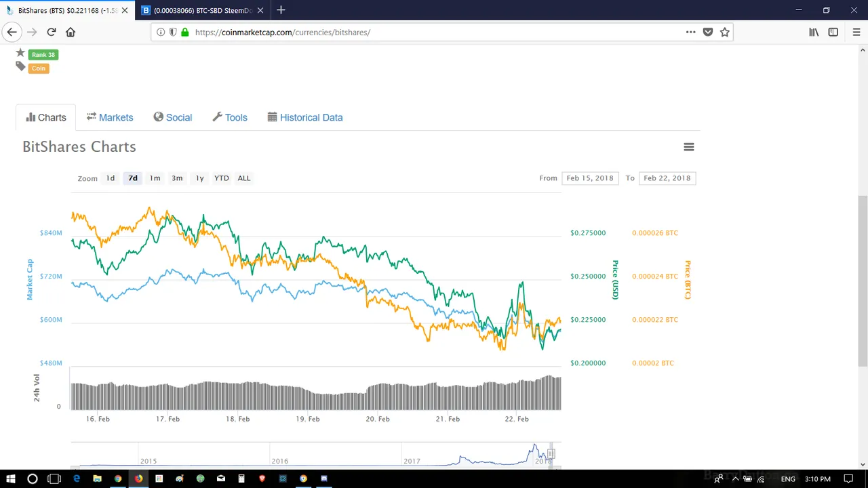This screenshot has height=488, width=868.
Task: Open the Firefox library icon
Action: pyautogui.click(x=814, y=32)
